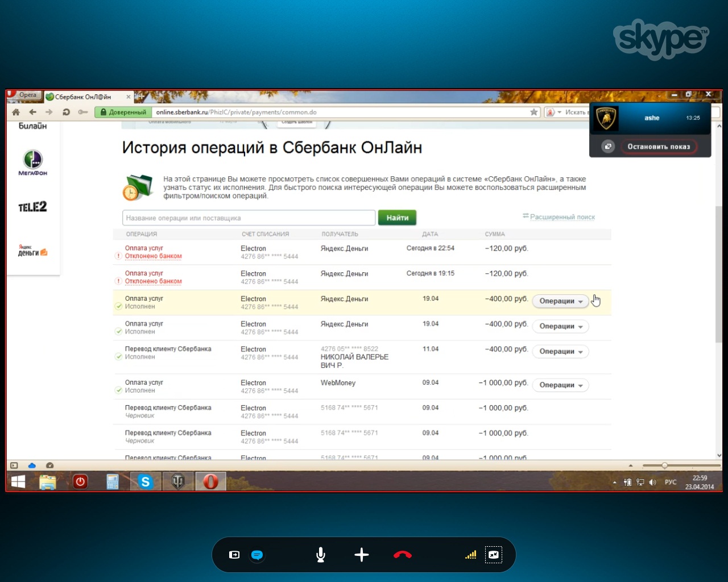Click the password key wand icon
This screenshot has width=728, height=582.
pos(83,112)
